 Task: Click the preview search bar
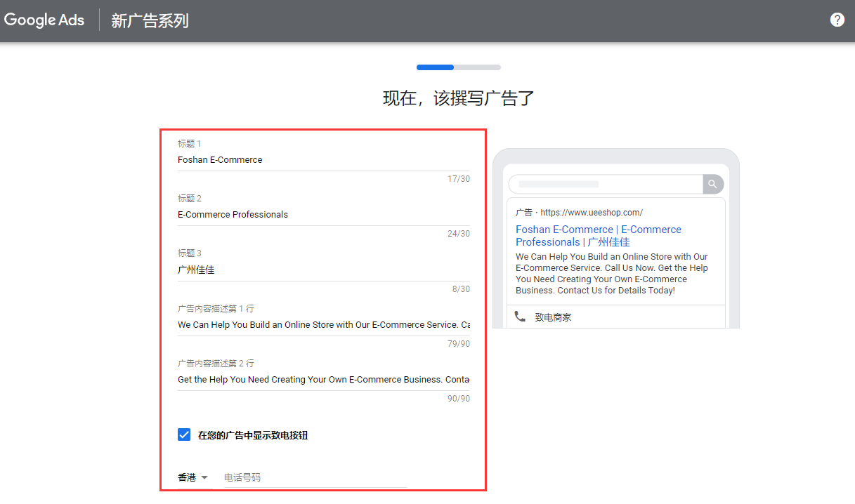605,184
